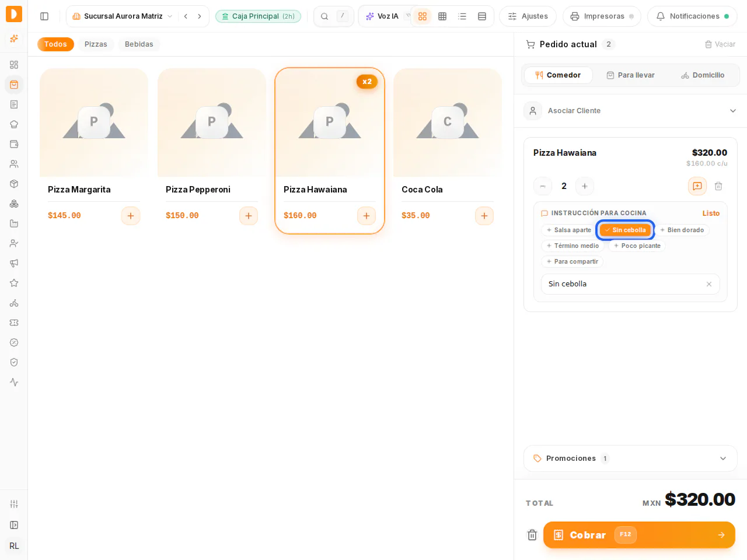Toggle the Bien dorado instruction chip
This screenshot has width=747, height=560.
[x=682, y=230]
